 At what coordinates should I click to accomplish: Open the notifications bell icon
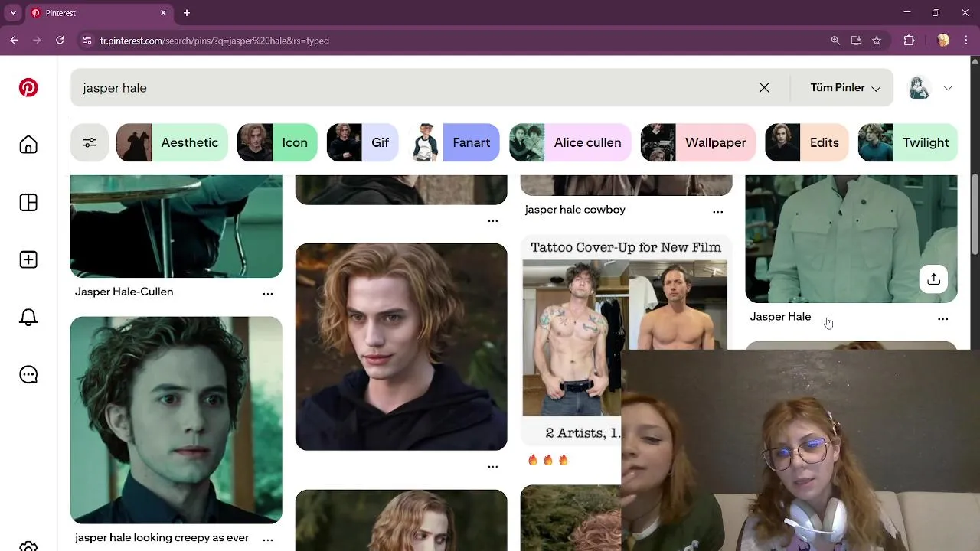click(x=28, y=318)
